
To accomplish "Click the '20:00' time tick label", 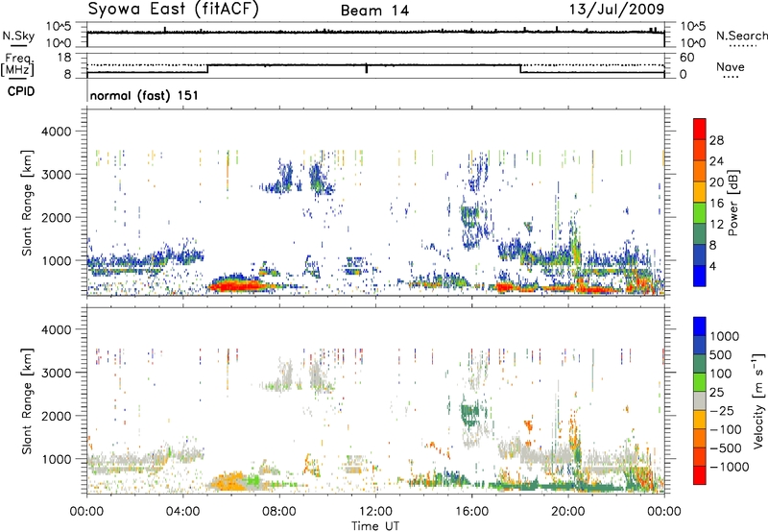I will 567,512.
